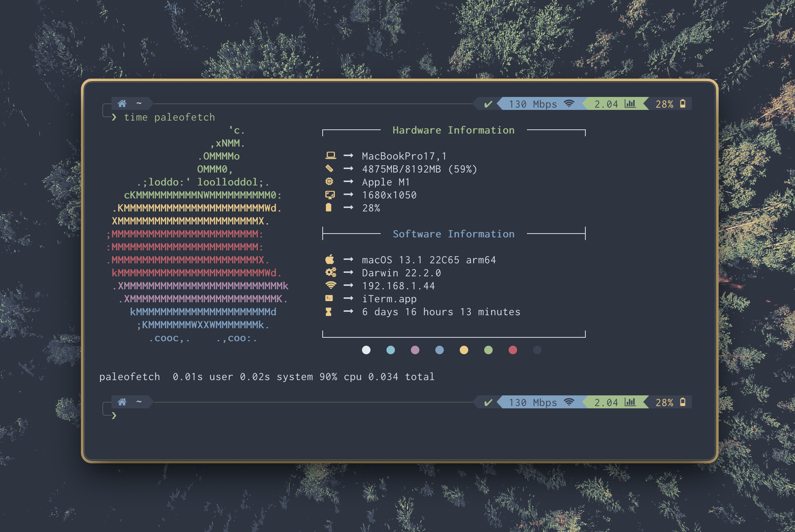Image resolution: width=795 pixels, height=532 pixels.
Task: Click '130 Mbps' in the empty prompt's status bar
Action: (x=533, y=403)
